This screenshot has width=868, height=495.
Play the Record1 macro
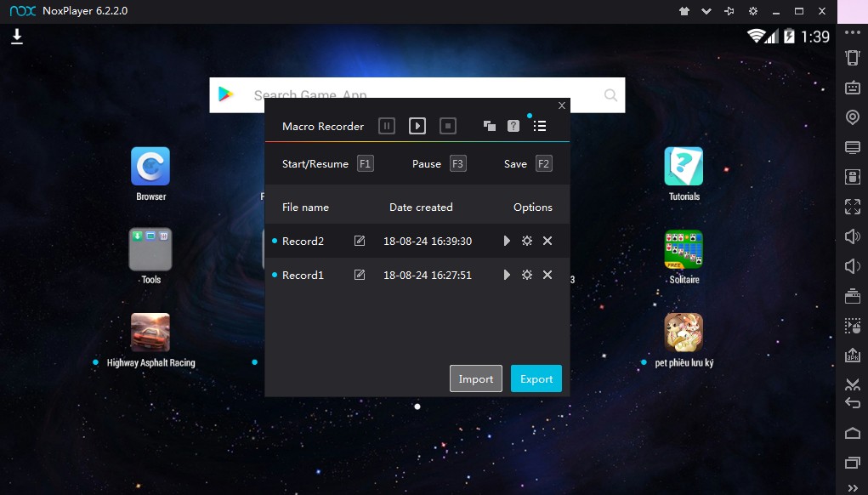point(507,275)
